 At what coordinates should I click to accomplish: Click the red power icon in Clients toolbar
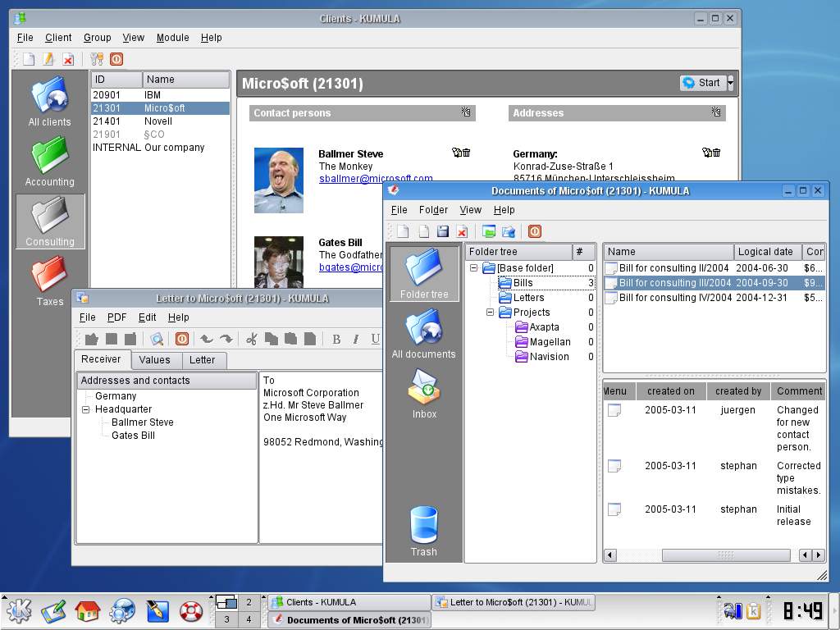[x=116, y=59]
